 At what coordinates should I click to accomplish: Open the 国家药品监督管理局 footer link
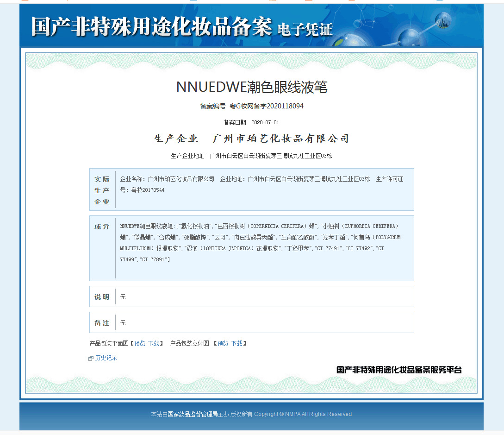pyautogui.click(x=193, y=414)
